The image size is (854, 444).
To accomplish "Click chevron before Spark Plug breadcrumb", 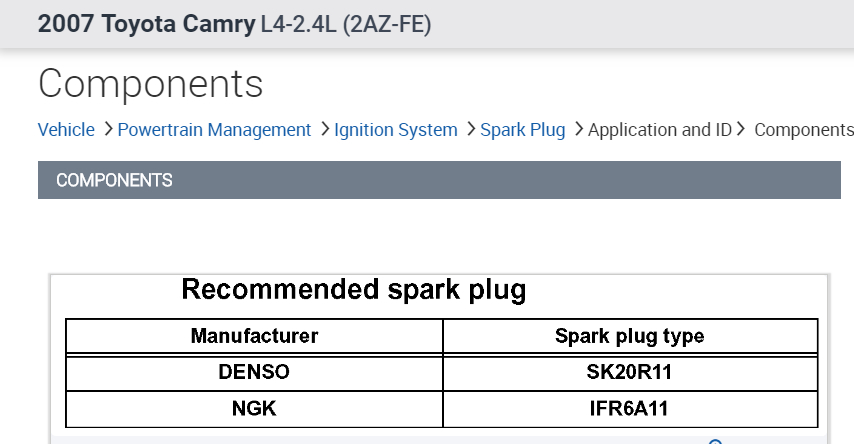I will point(470,130).
